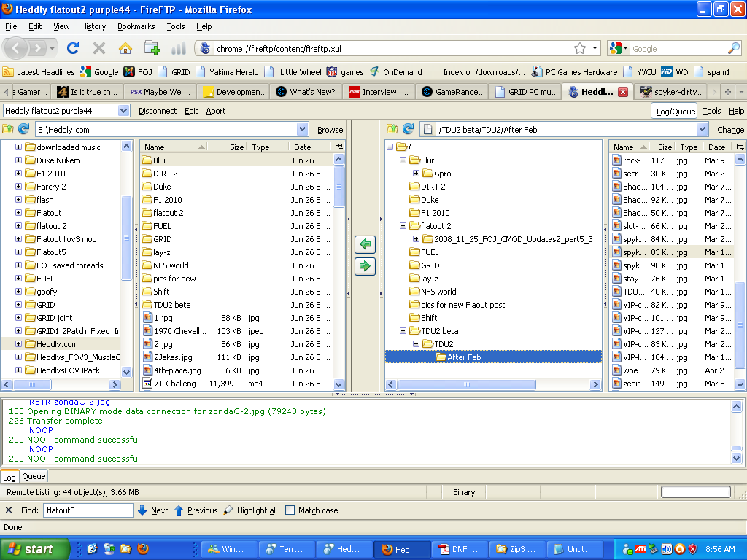The image size is (747, 560).
Task: Refresh the remote directory listing
Action: [409, 129]
